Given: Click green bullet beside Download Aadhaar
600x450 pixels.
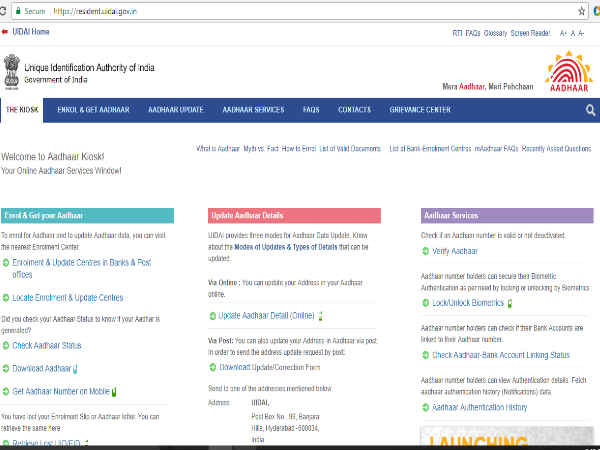Looking at the screenshot, I should coord(6,368).
